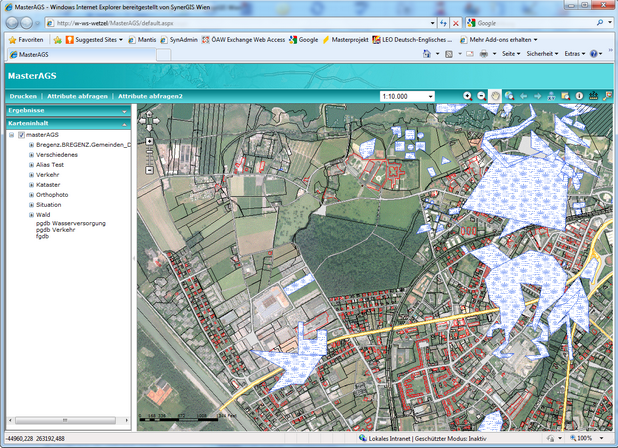The image size is (618, 448).
Task: Open the Mehr Add-ons erhalten dropdown
Action: [x=499, y=40]
